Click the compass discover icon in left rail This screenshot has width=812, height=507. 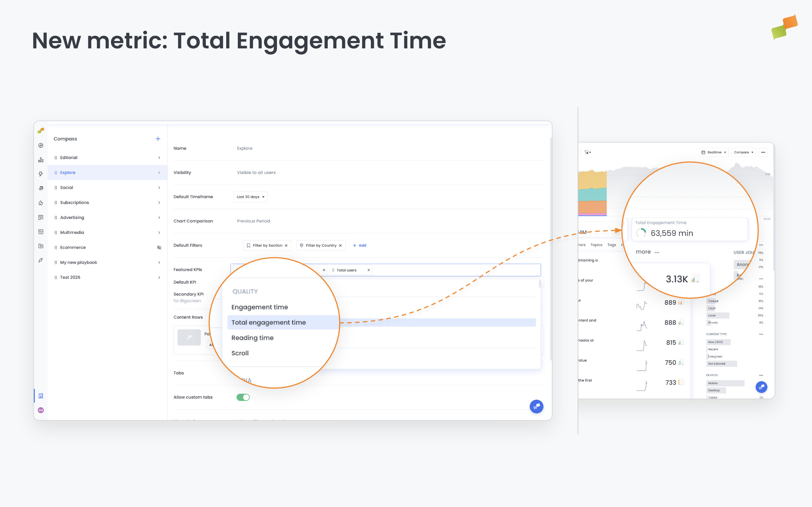coord(40,145)
